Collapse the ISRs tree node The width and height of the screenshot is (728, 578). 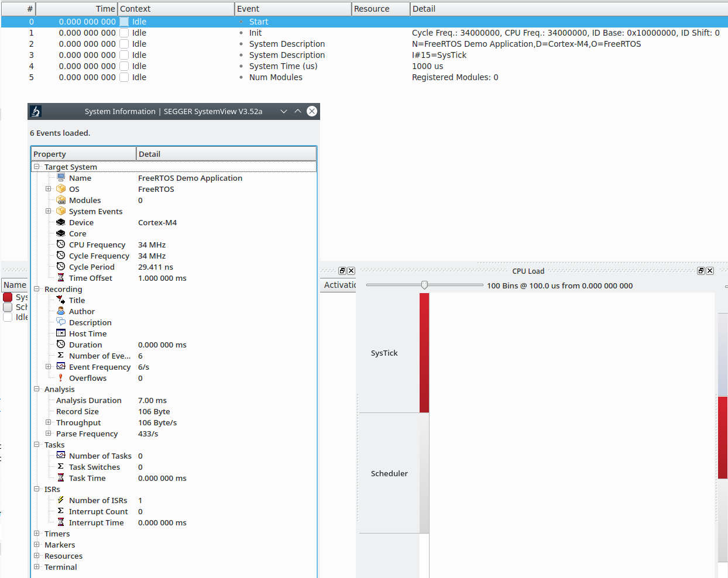coord(36,489)
